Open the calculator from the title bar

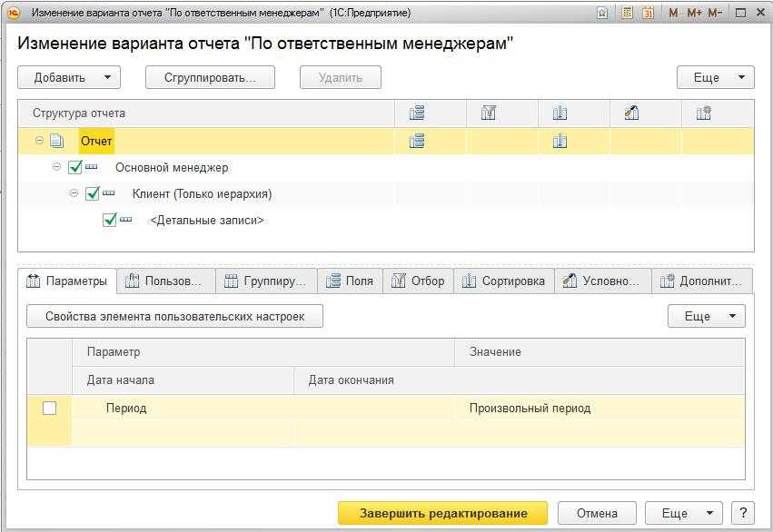(628, 13)
